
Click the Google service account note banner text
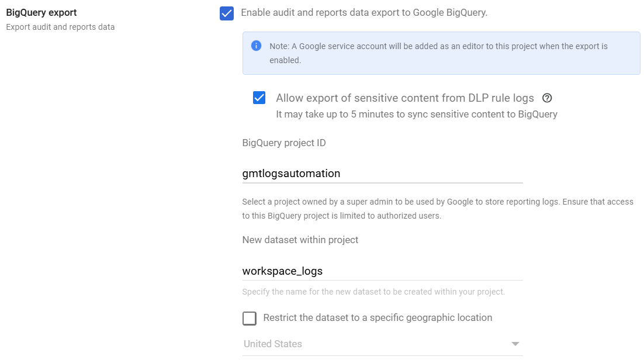tap(438, 53)
